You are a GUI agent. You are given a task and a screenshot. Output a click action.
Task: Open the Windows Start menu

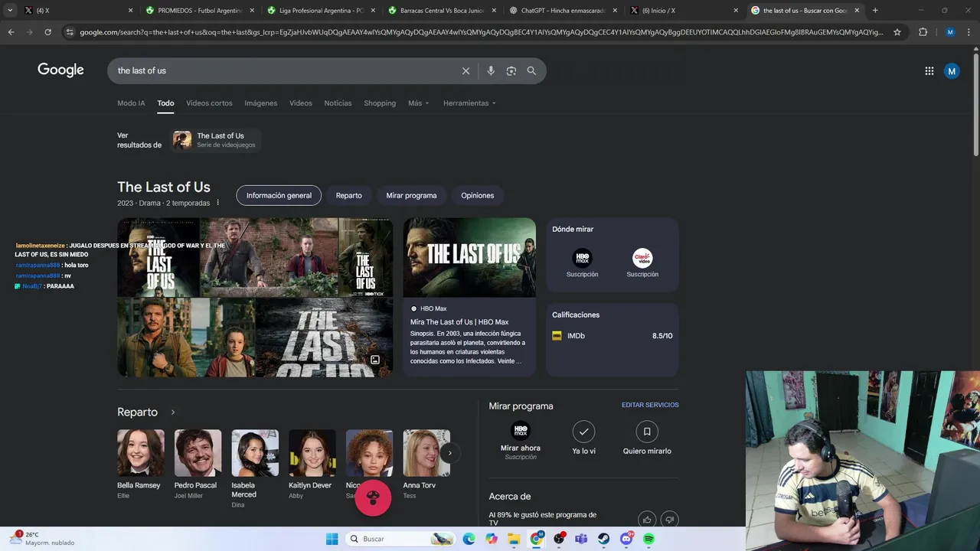pyautogui.click(x=332, y=539)
